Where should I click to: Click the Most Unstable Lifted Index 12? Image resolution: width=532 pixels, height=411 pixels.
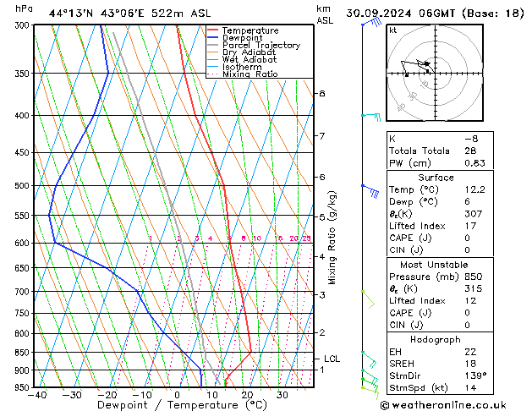[x=470, y=301]
